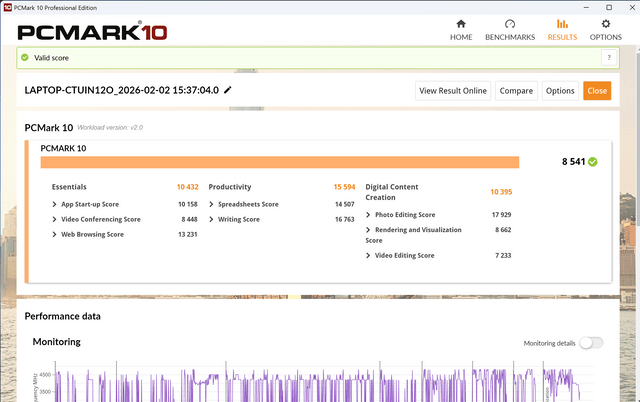Click the Productivity score 15 594
Screen dimensions: 640x402
pyautogui.click(x=344, y=187)
